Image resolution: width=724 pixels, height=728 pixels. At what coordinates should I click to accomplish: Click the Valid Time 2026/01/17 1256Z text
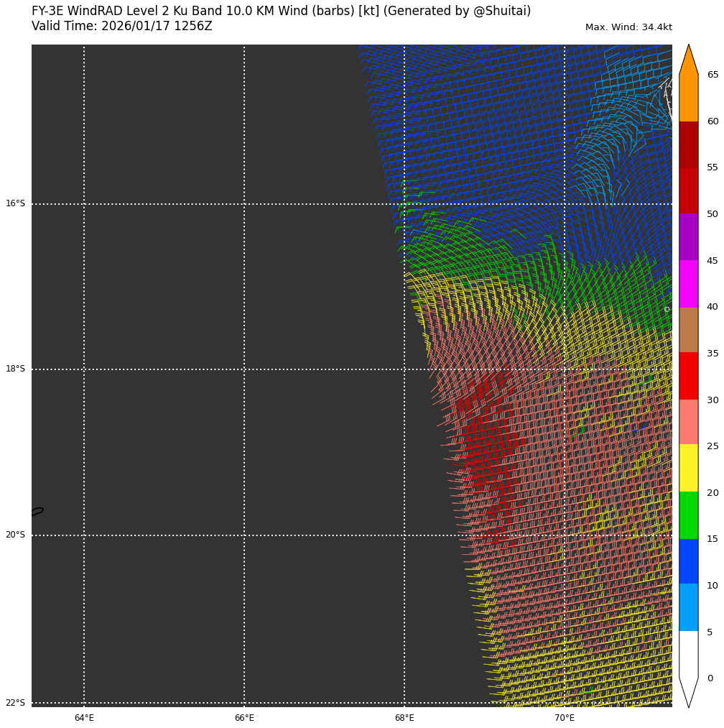pos(122,27)
